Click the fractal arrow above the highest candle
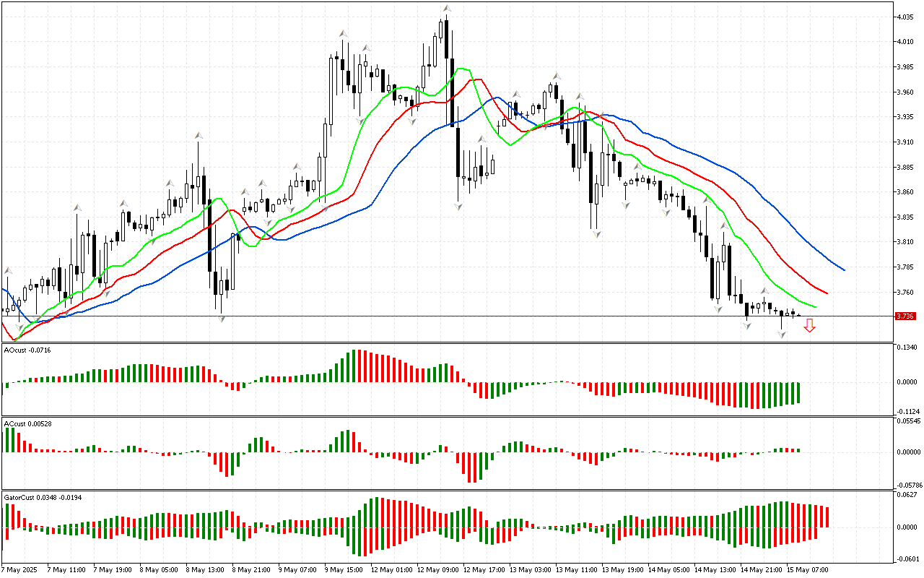924x578 pixels. click(447, 9)
